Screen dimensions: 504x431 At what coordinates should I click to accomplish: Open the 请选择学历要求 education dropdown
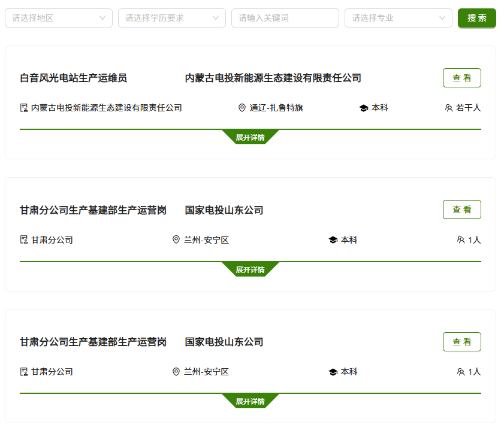click(x=172, y=18)
